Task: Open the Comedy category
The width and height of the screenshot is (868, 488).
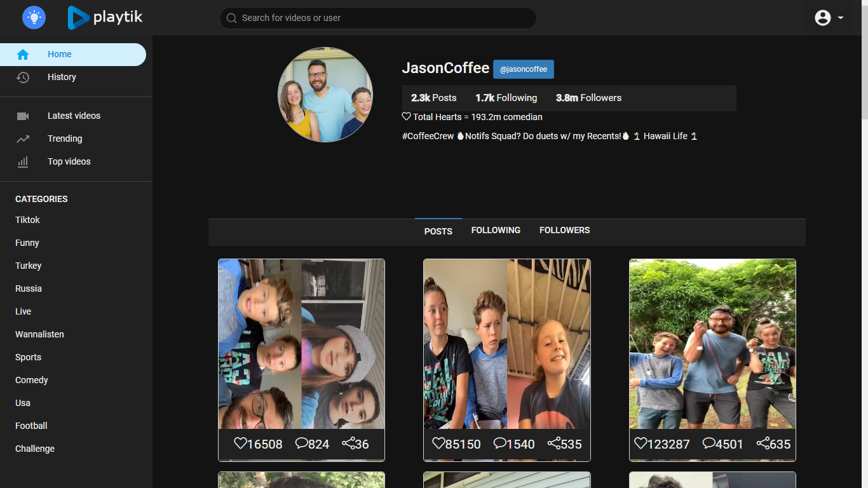Action: (31, 379)
